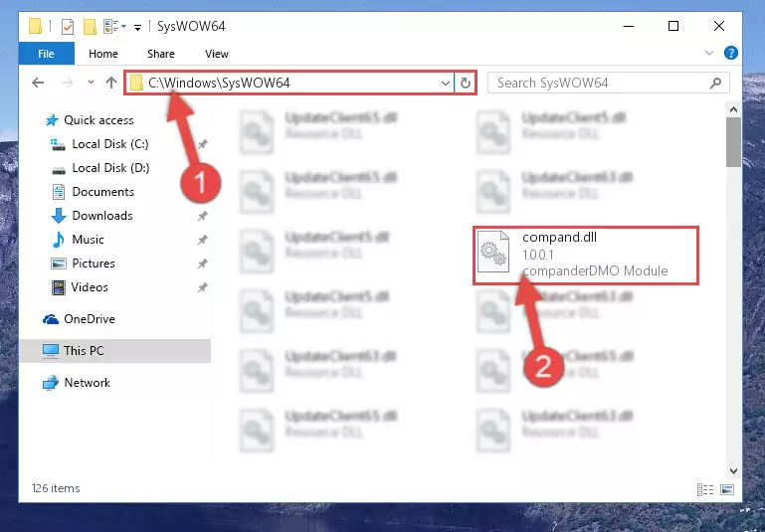
Task: Click the Properties quick access toolbar icon
Action: click(68, 26)
